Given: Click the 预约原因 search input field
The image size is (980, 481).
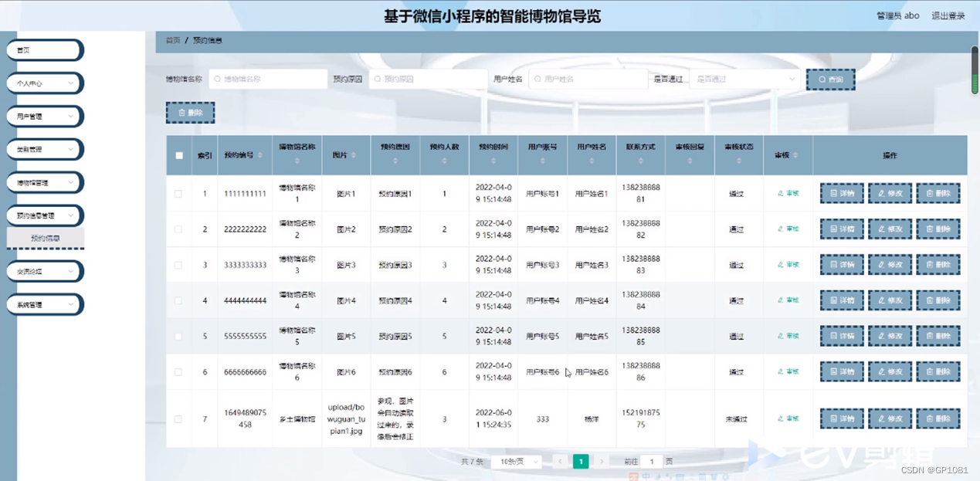Looking at the screenshot, I should click(x=428, y=79).
